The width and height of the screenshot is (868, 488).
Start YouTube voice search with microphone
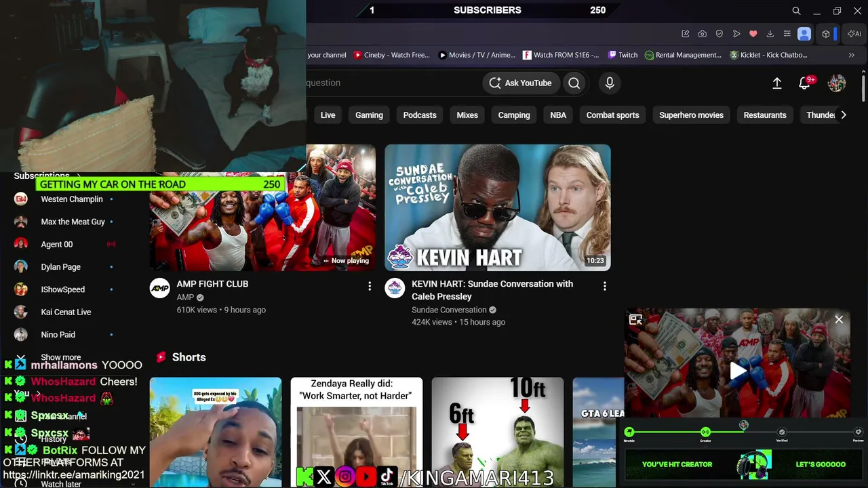pyautogui.click(x=610, y=83)
